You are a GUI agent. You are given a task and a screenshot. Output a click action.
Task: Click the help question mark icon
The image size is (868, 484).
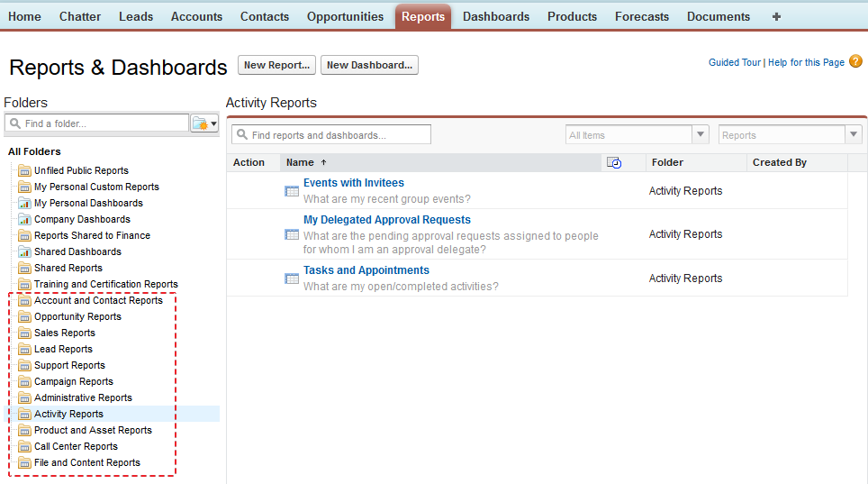pos(855,61)
